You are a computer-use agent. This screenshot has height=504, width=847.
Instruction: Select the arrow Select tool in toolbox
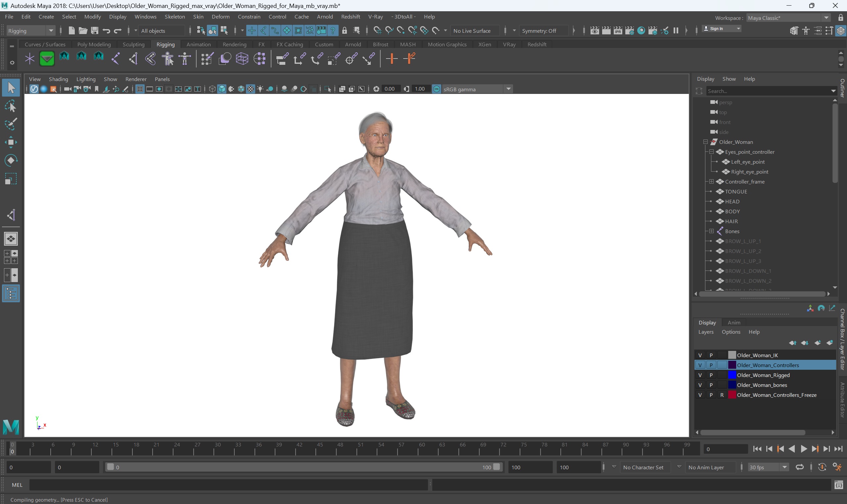click(x=11, y=88)
